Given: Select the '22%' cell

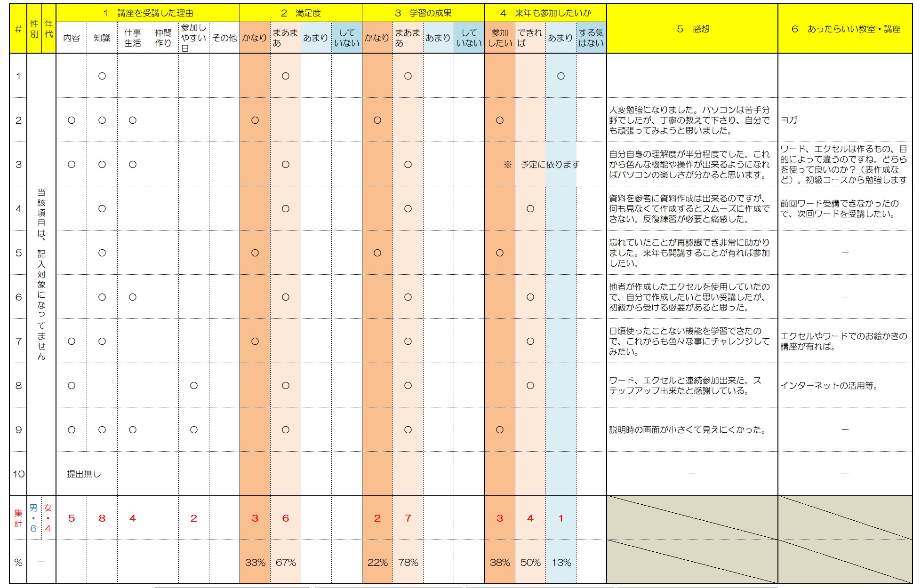Looking at the screenshot, I should coord(377,562).
